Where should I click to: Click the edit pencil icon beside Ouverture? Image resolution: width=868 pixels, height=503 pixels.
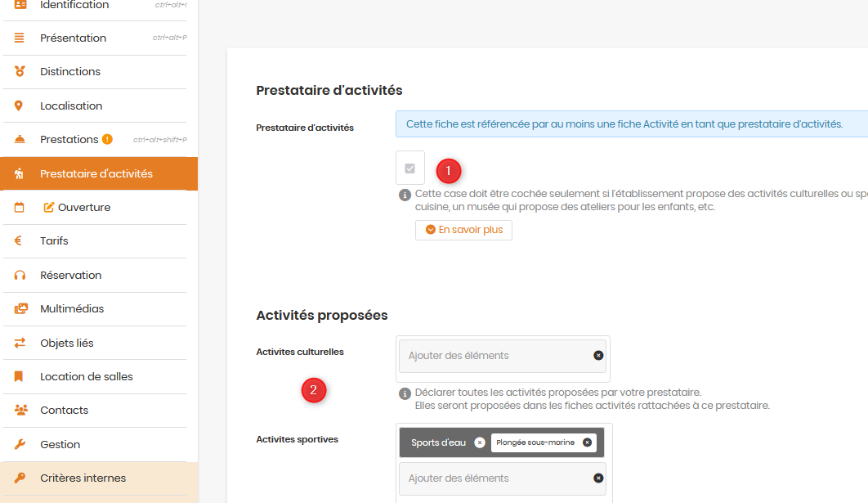tap(49, 207)
